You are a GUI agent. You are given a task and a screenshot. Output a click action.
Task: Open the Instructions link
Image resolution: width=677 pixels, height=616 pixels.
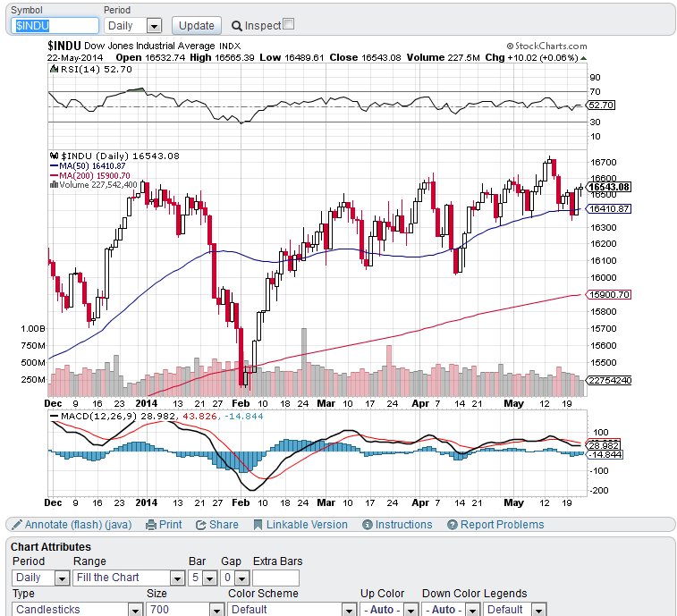coord(403,525)
